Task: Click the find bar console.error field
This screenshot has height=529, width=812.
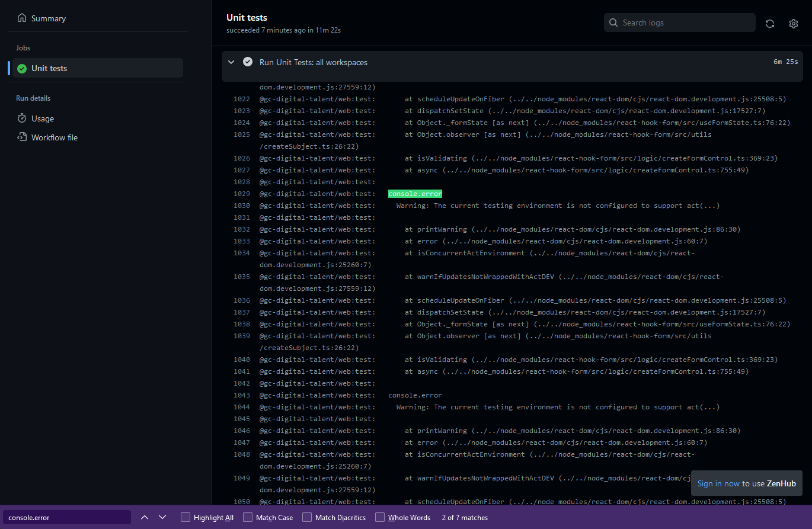Action: 67,517
